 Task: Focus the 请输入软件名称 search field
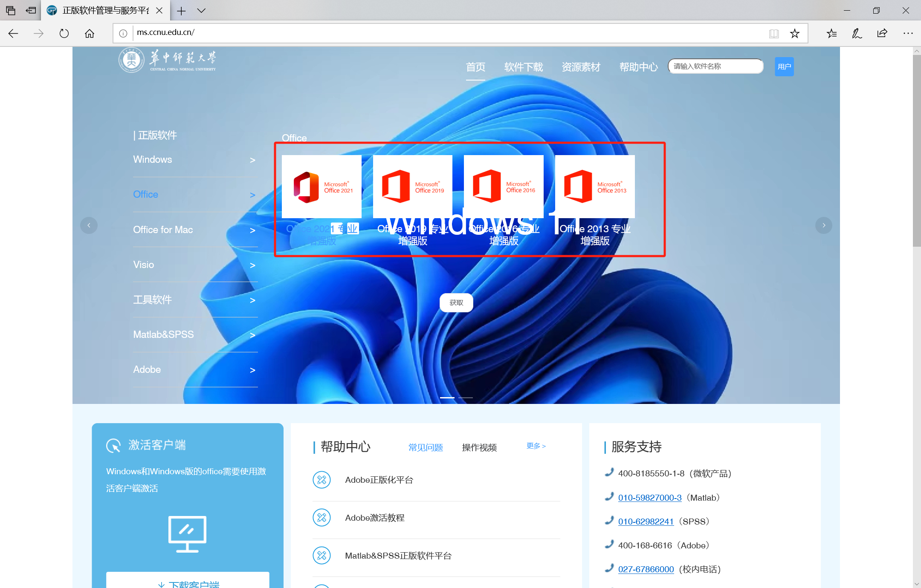715,66
